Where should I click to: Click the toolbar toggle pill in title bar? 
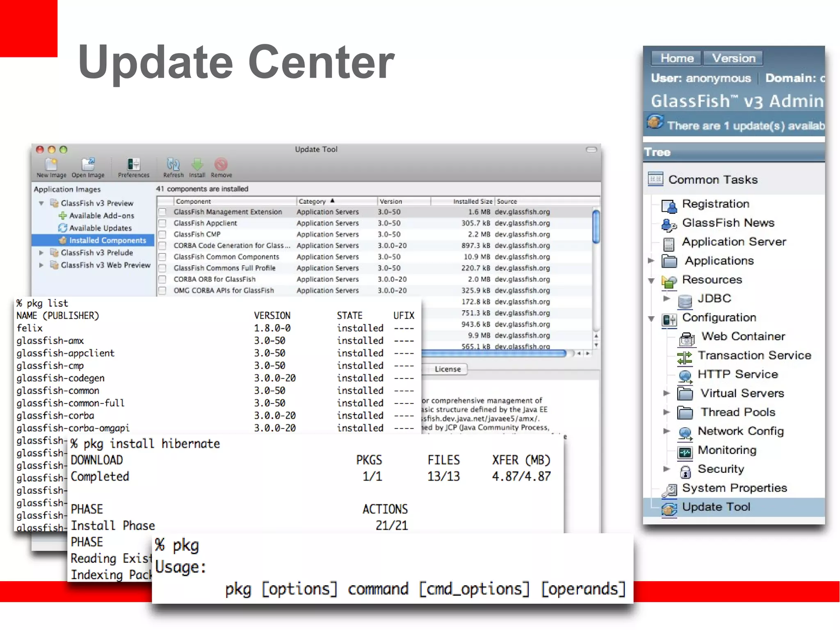click(591, 150)
